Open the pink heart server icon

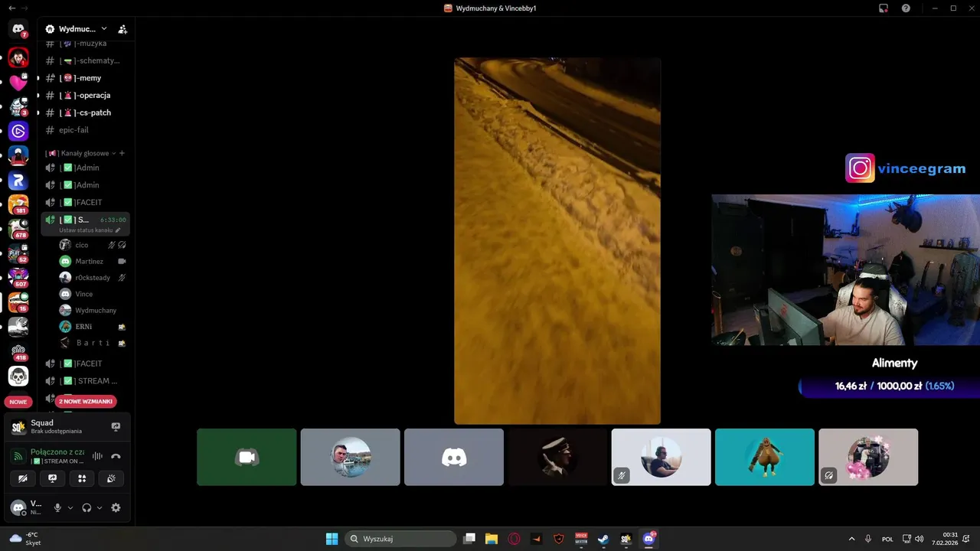coord(18,83)
